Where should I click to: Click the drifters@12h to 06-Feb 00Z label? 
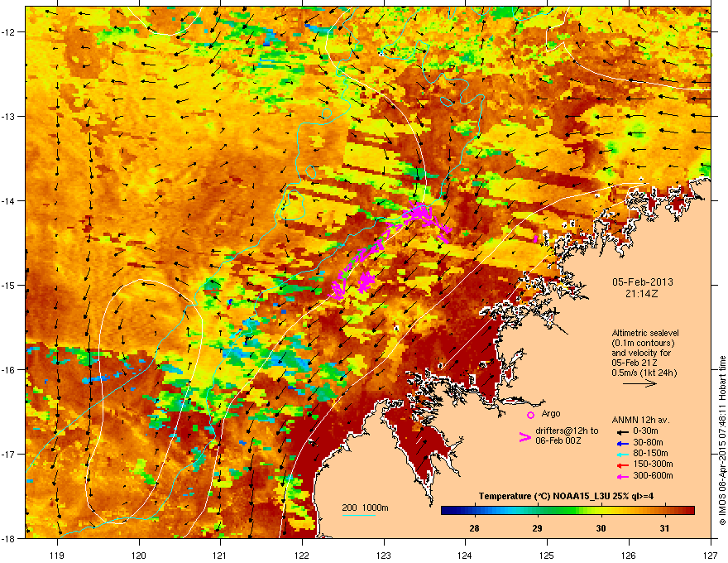pos(567,435)
